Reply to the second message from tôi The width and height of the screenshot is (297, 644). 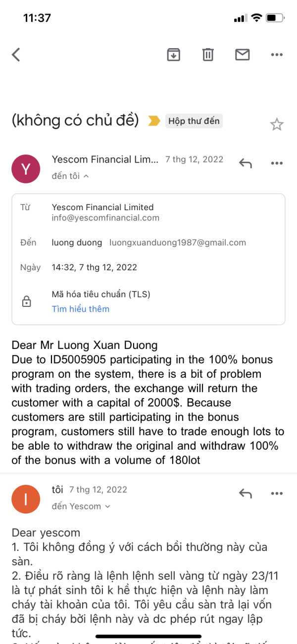click(246, 493)
